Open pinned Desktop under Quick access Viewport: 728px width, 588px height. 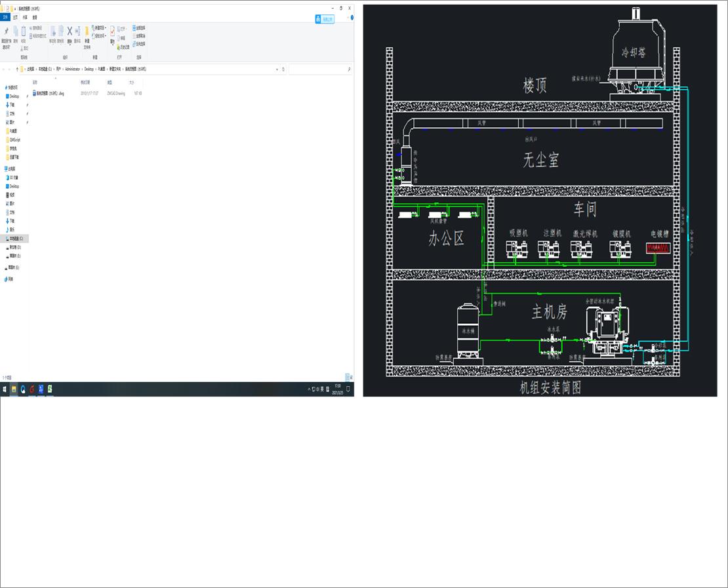tap(13, 96)
